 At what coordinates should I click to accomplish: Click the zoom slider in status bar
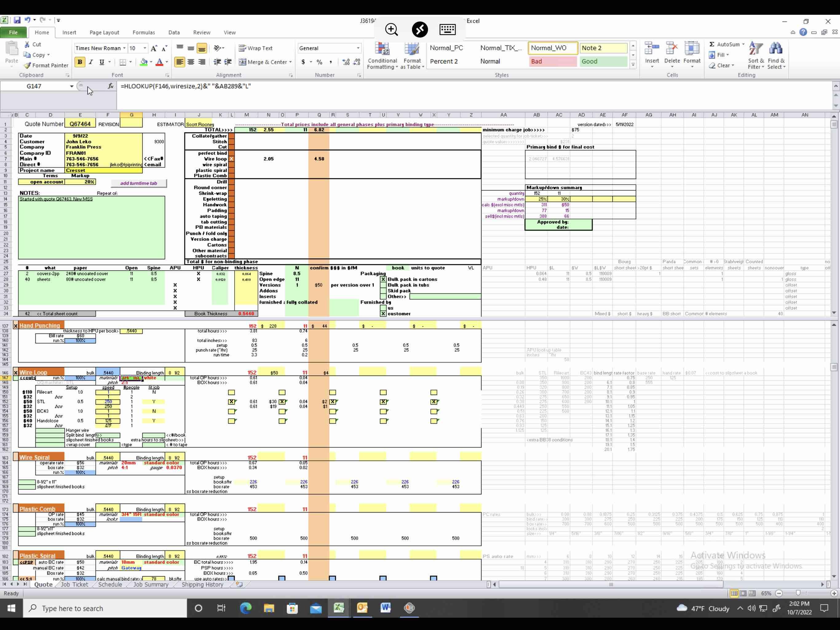pos(798,593)
